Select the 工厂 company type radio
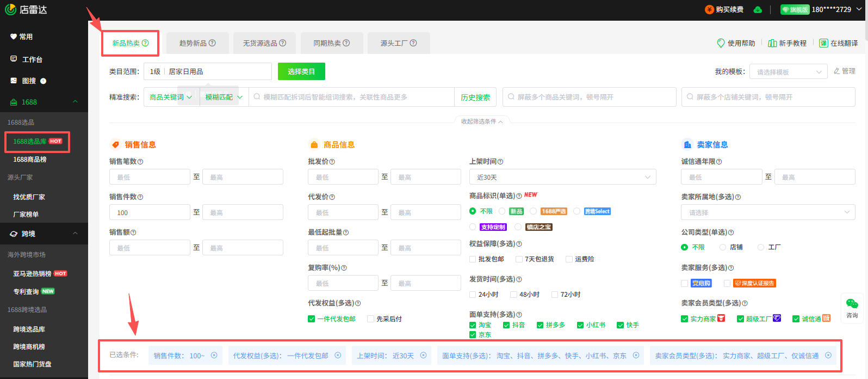The image size is (868, 379). point(761,247)
